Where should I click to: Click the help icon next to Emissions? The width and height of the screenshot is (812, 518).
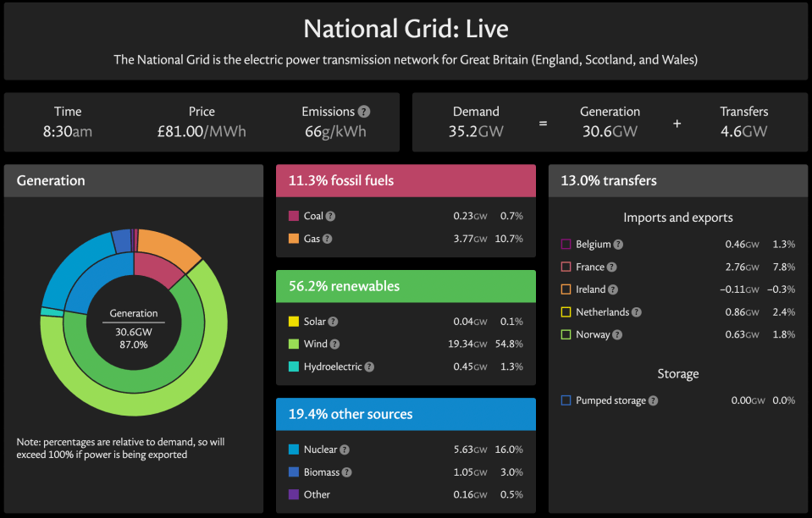364,111
